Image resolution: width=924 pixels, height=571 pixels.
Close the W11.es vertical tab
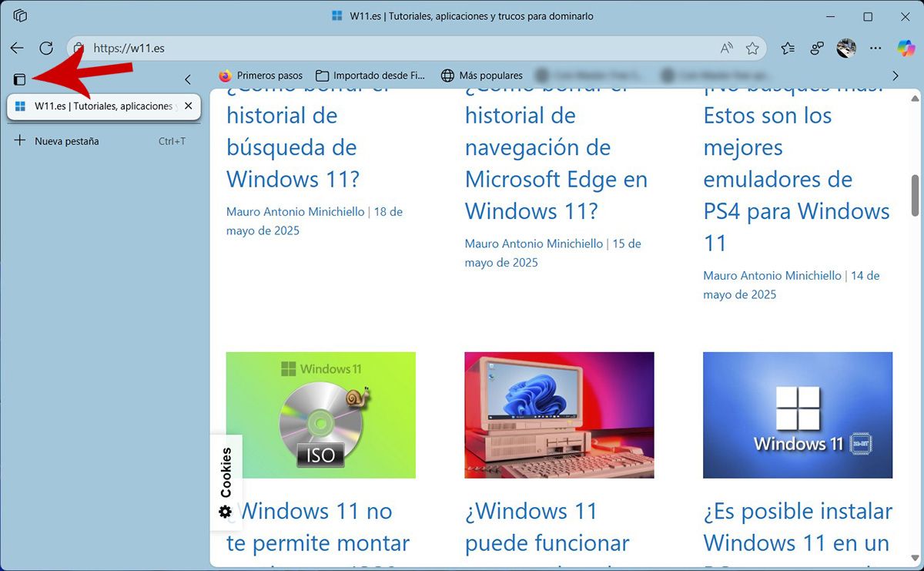click(189, 106)
